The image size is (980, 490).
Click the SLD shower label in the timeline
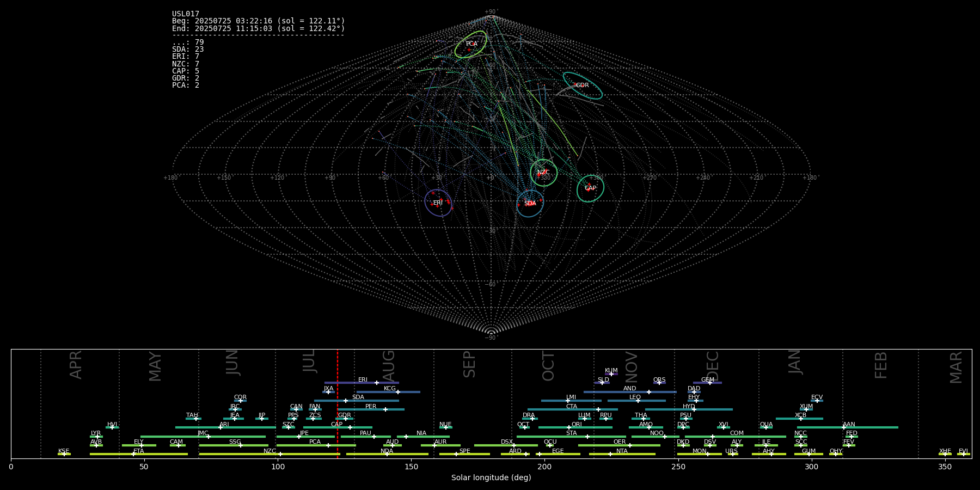pyautogui.click(x=603, y=380)
